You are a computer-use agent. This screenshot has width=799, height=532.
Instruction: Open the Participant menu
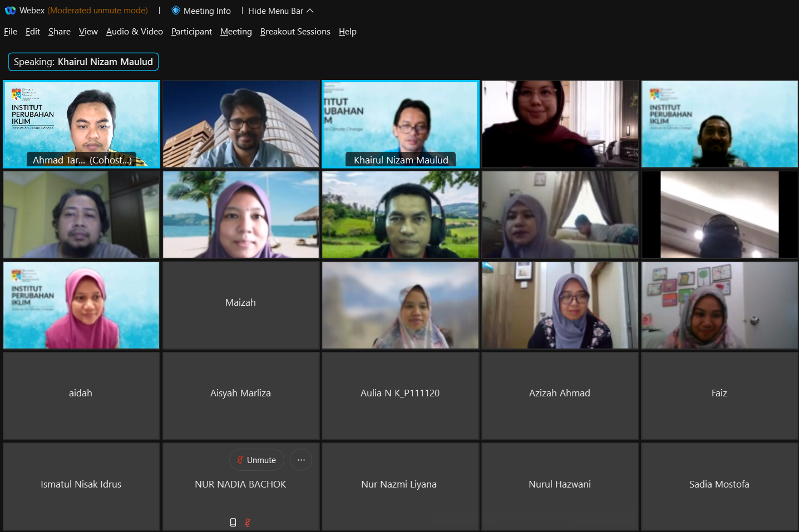click(191, 32)
